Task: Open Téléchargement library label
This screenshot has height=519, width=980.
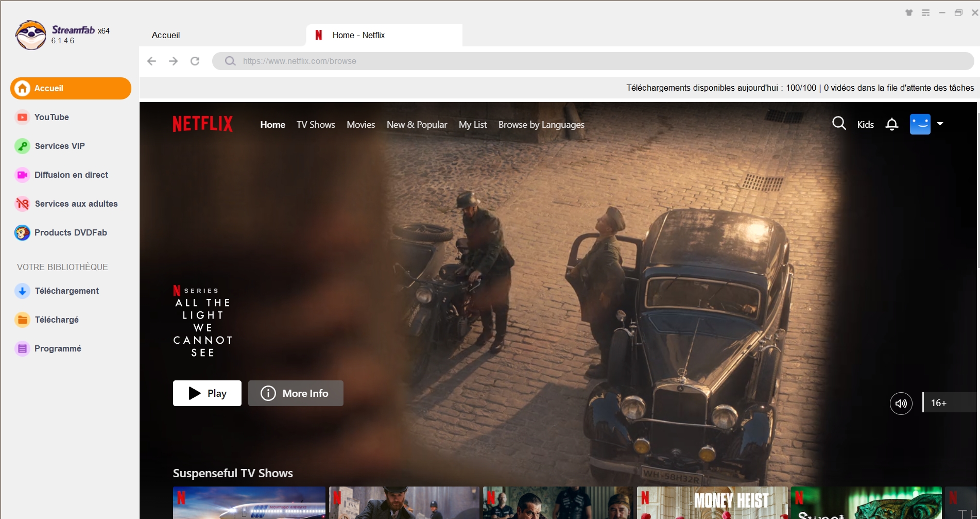Action: point(67,291)
